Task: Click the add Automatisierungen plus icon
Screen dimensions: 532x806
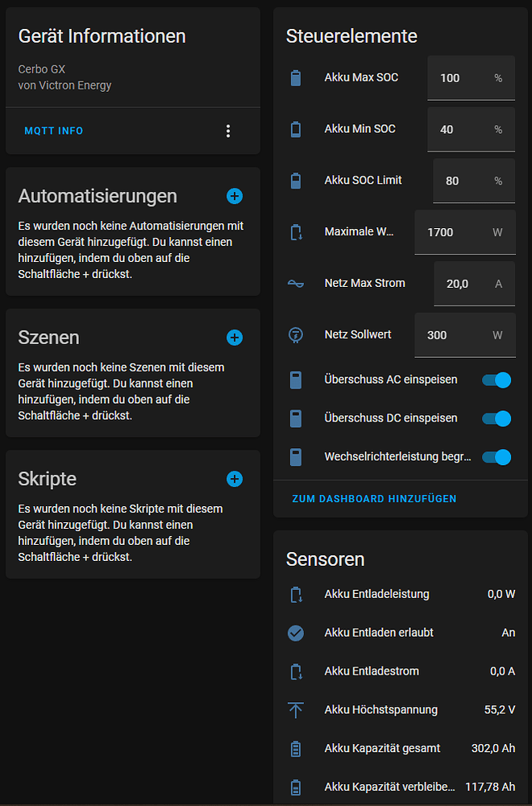Action: click(235, 196)
